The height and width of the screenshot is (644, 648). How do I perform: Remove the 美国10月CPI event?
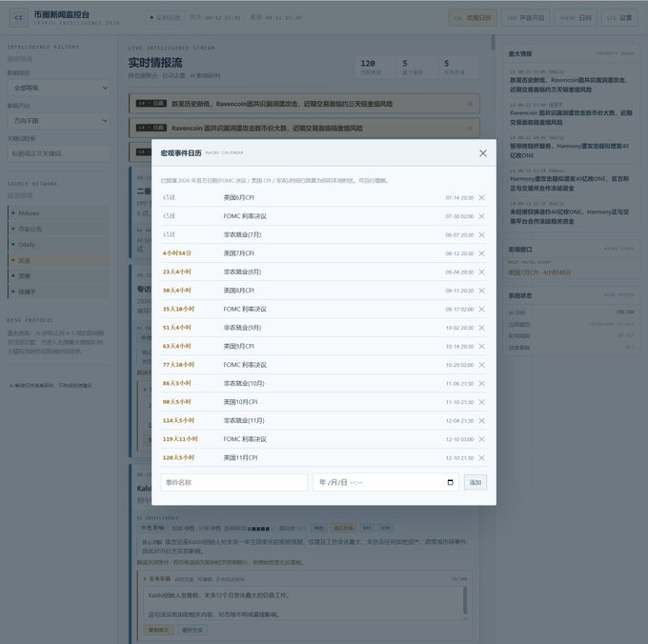(x=482, y=402)
